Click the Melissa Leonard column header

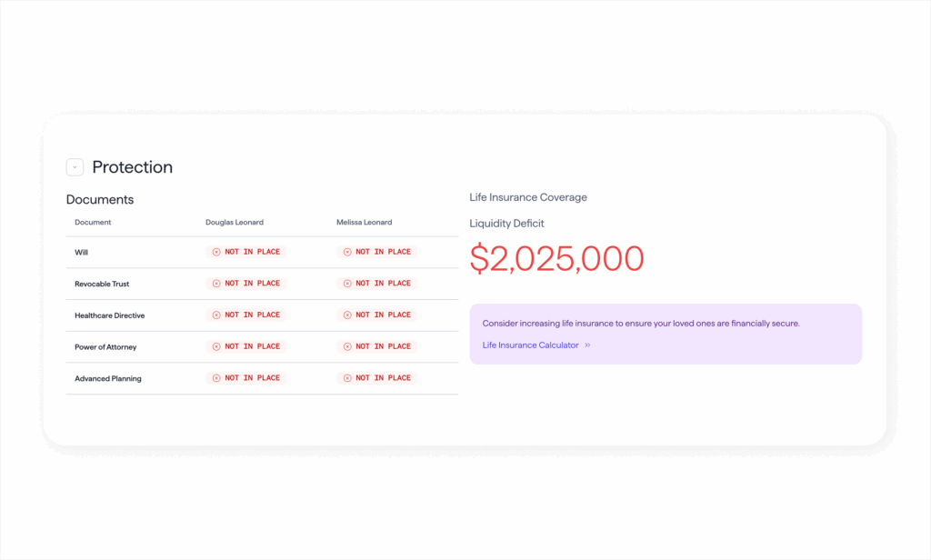365,223
